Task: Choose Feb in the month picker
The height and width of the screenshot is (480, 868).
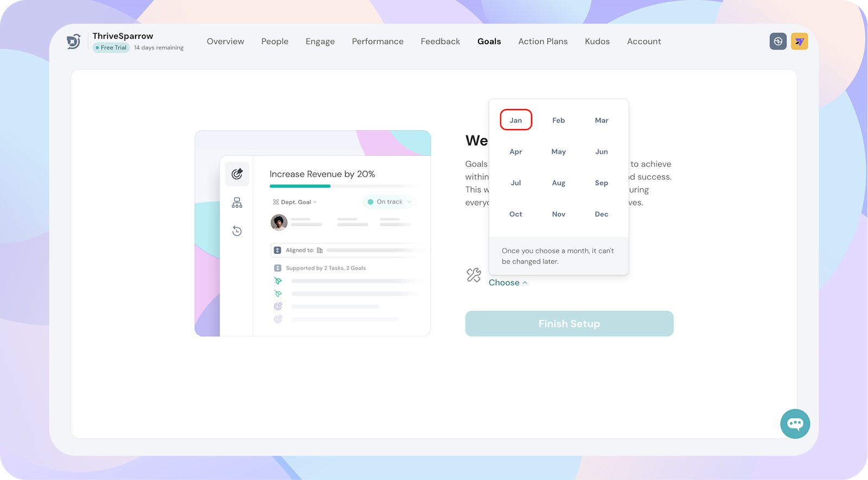Action: (x=559, y=120)
